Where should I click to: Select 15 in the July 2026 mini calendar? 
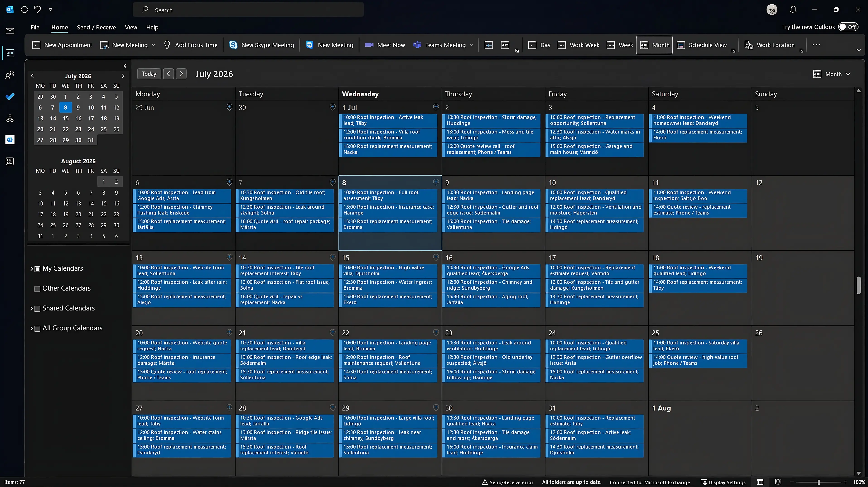point(65,118)
